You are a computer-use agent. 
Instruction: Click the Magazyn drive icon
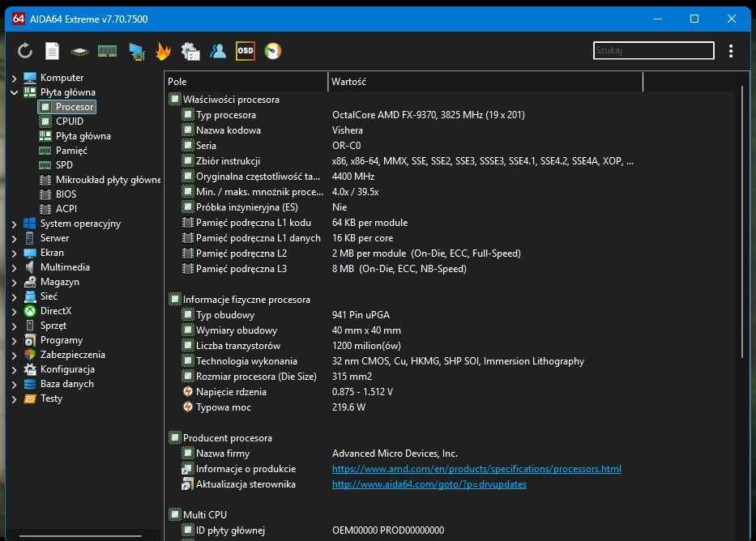pyautogui.click(x=30, y=282)
